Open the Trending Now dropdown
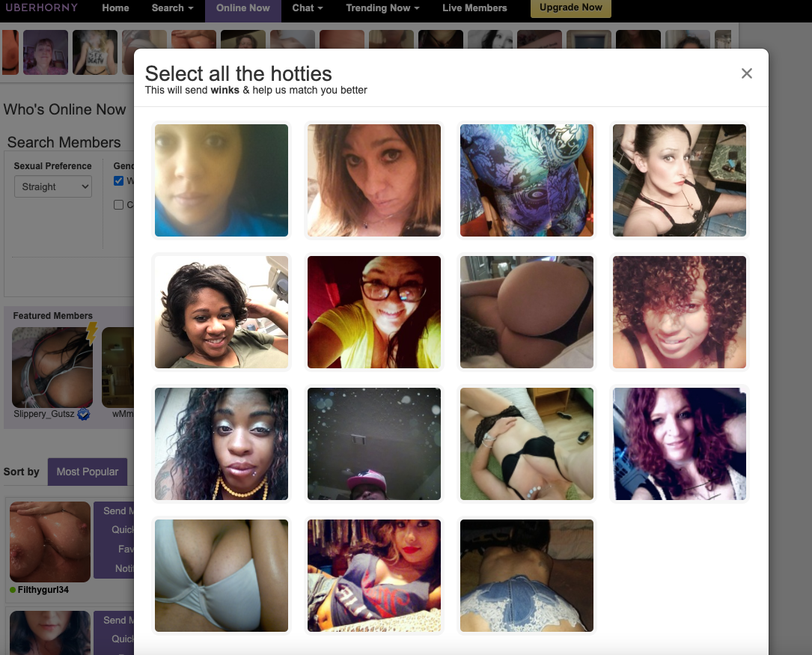The image size is (812, 655). tap(382, 8)
